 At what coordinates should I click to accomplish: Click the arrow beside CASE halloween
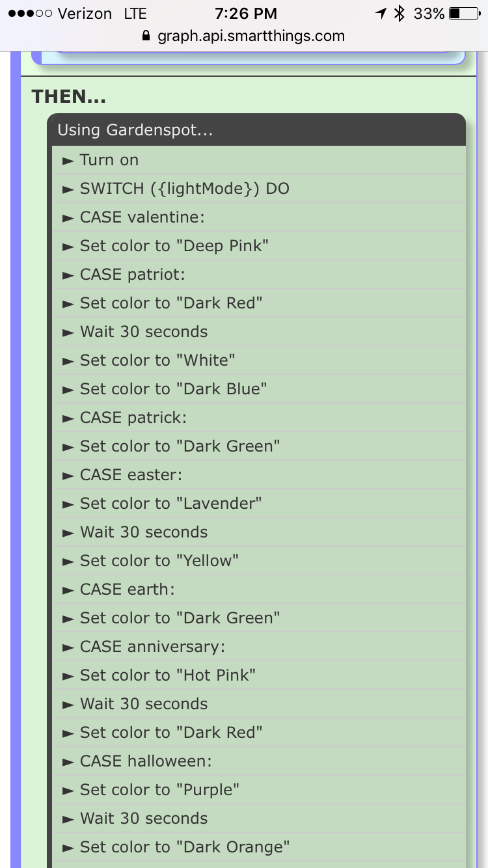(x=68, y=761)
